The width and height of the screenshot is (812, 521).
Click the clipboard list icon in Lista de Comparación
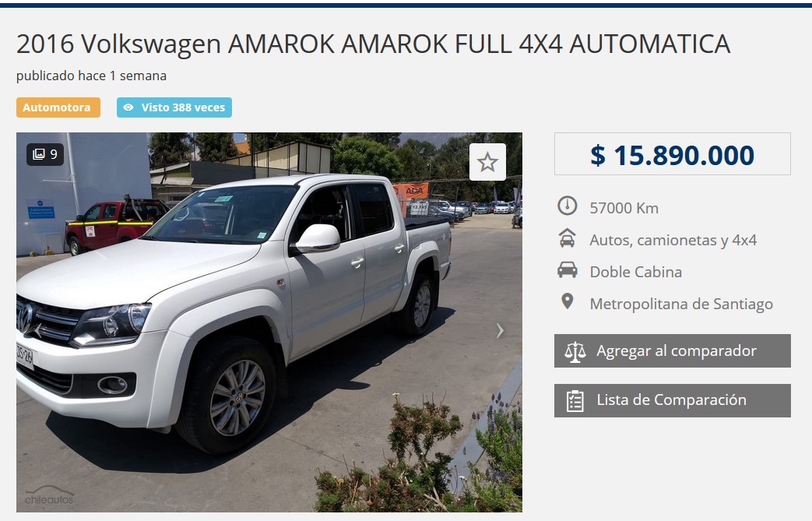[575, 401]
